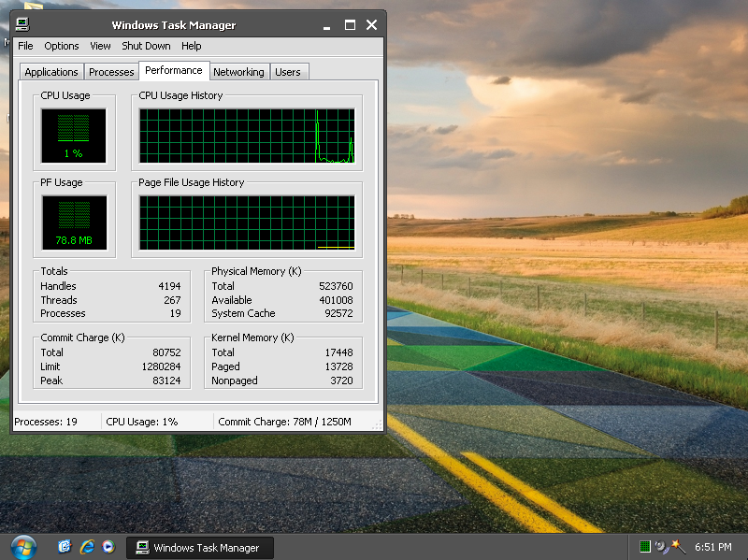
Task: Go to the Users tab
Action: coord(288,72)
